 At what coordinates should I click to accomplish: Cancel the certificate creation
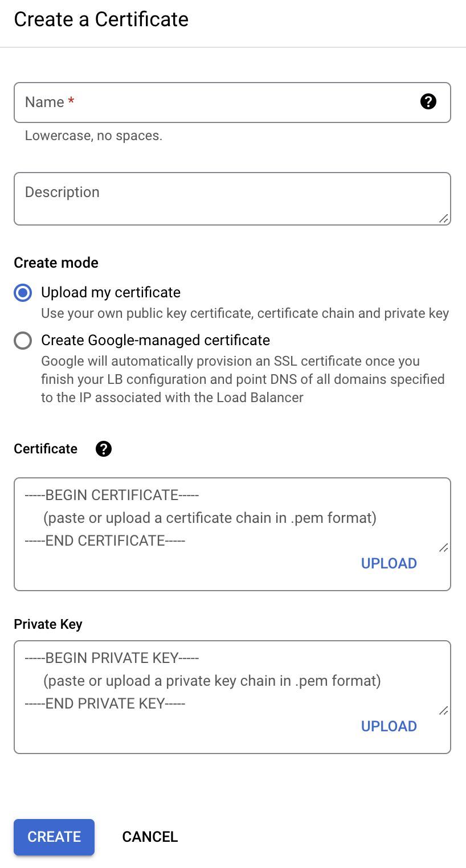pyautogui.click(x=150, y=837)
